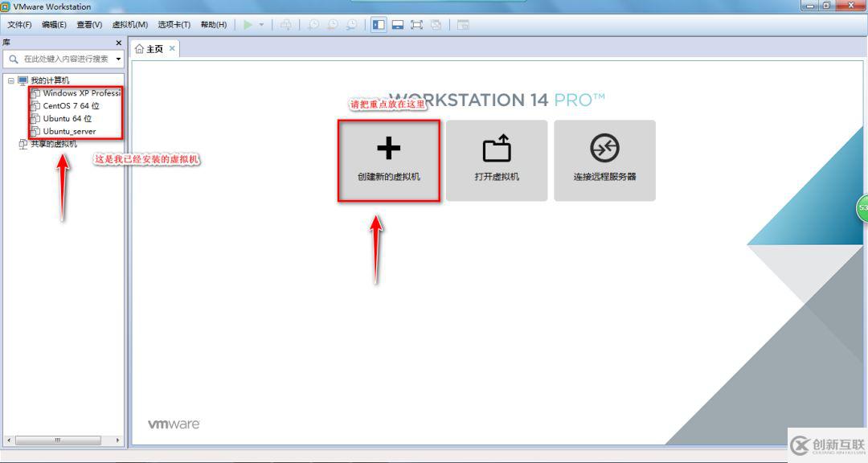
Task: Open the power options dropdown arrow
Action: coord(261,25)
